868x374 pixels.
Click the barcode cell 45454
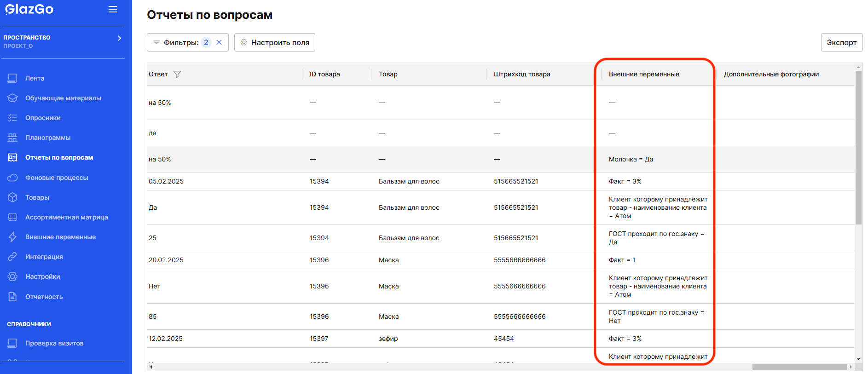503,339
